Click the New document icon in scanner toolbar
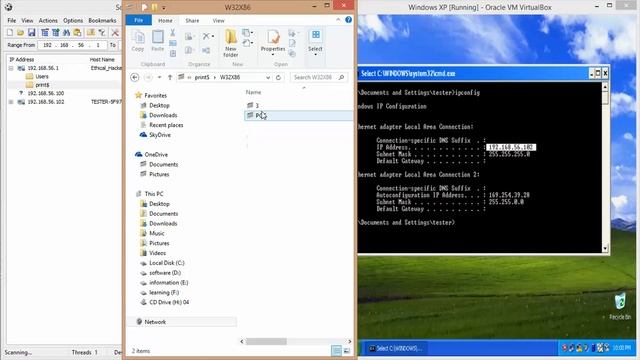Viewport: 640px width, 360px height. pos(10,33)
